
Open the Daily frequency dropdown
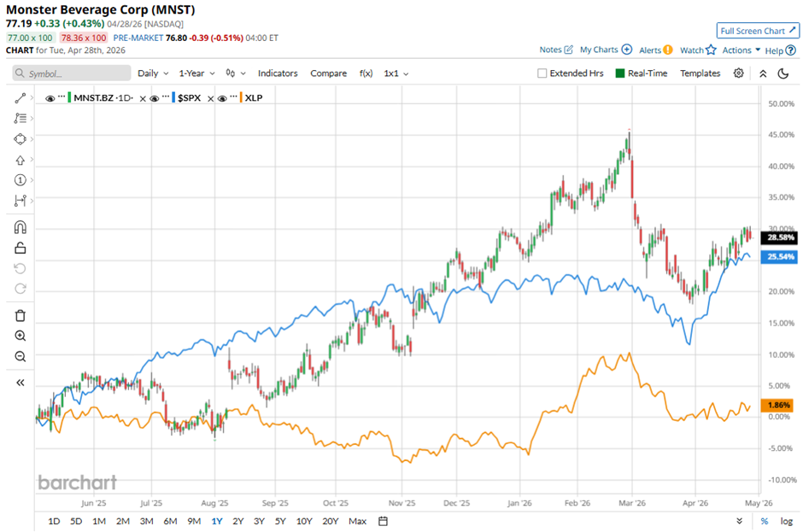tap(153, 73)
